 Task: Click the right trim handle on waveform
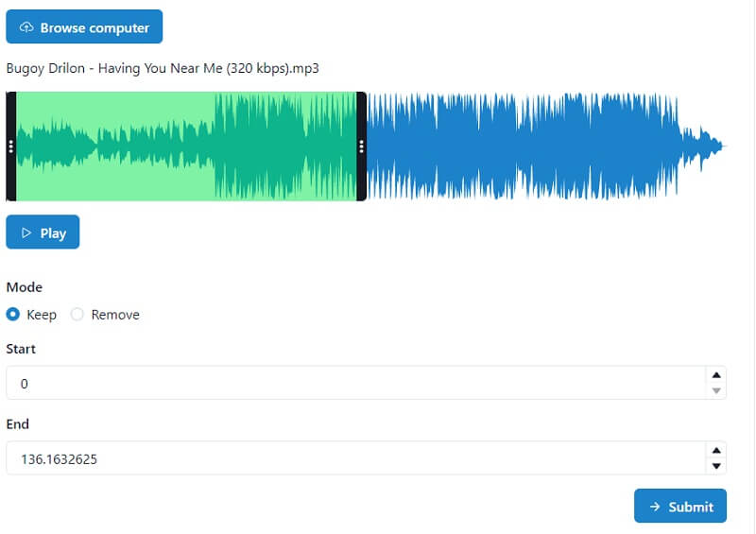click(361, 146)
